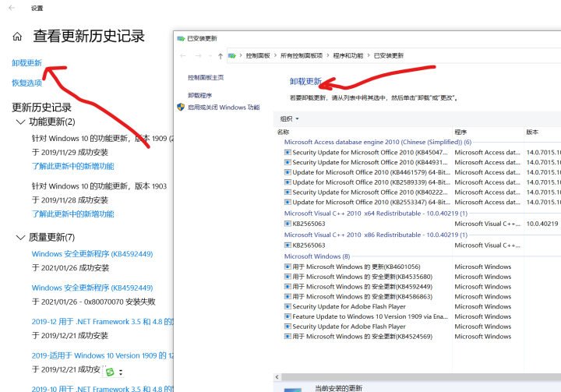Click the forward navigation arrow in Control Panel

[x=198, y=56]
